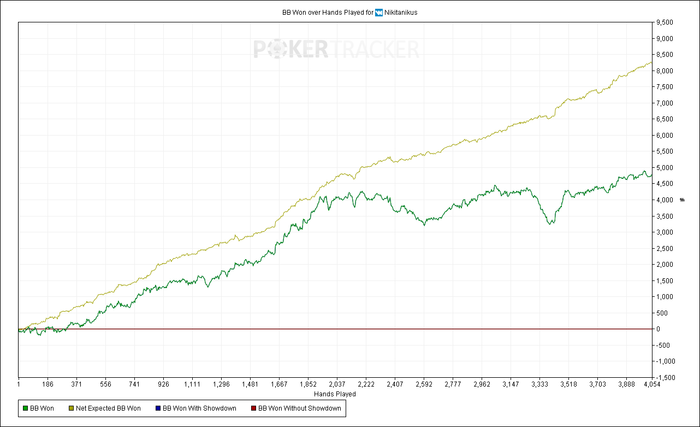Click the red BB Won Without Showdown swatch

[x=254, y=408]
